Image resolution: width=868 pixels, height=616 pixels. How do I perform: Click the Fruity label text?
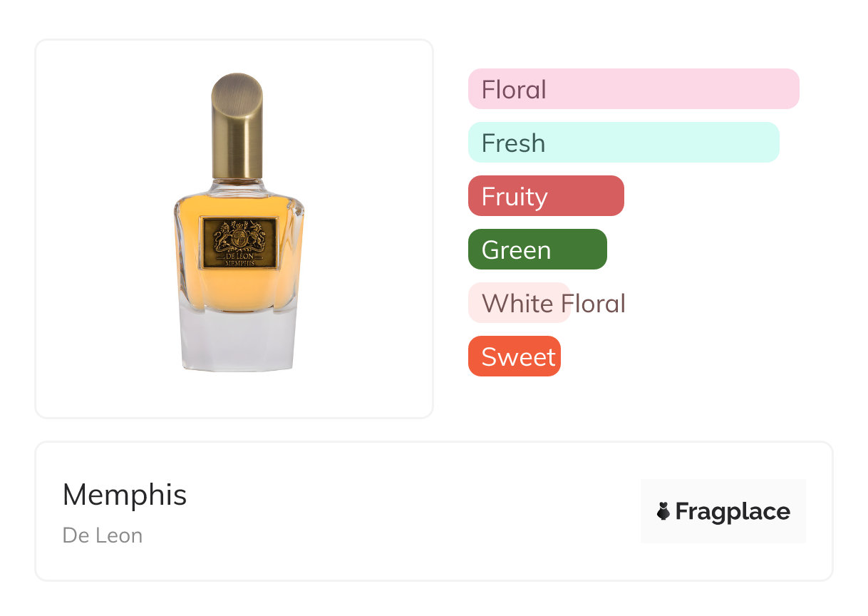(x=515, y=197)
